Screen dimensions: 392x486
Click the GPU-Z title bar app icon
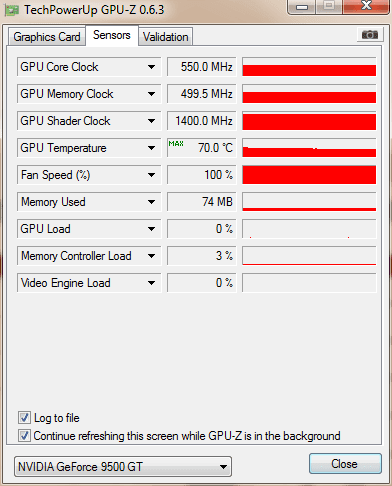11,10
